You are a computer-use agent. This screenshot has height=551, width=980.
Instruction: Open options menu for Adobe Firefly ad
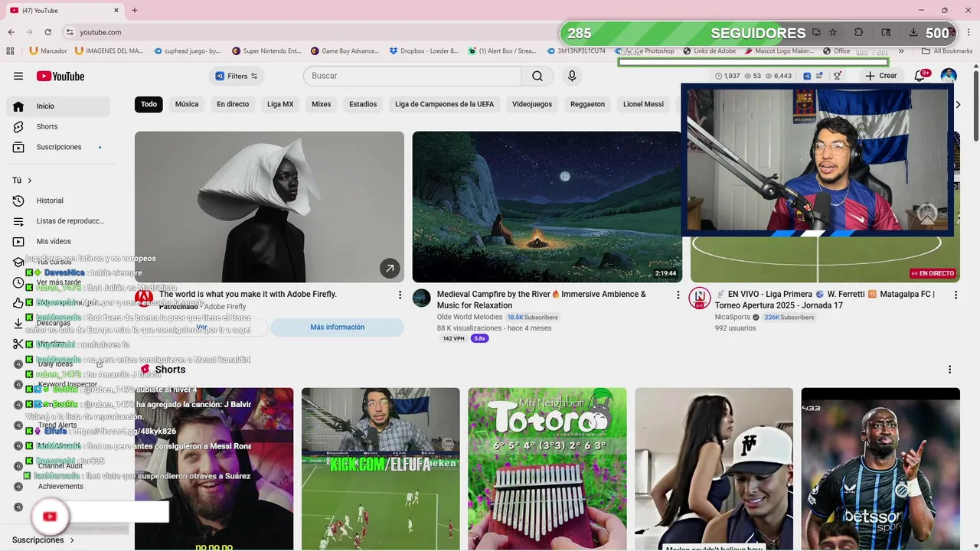[400, 295]
